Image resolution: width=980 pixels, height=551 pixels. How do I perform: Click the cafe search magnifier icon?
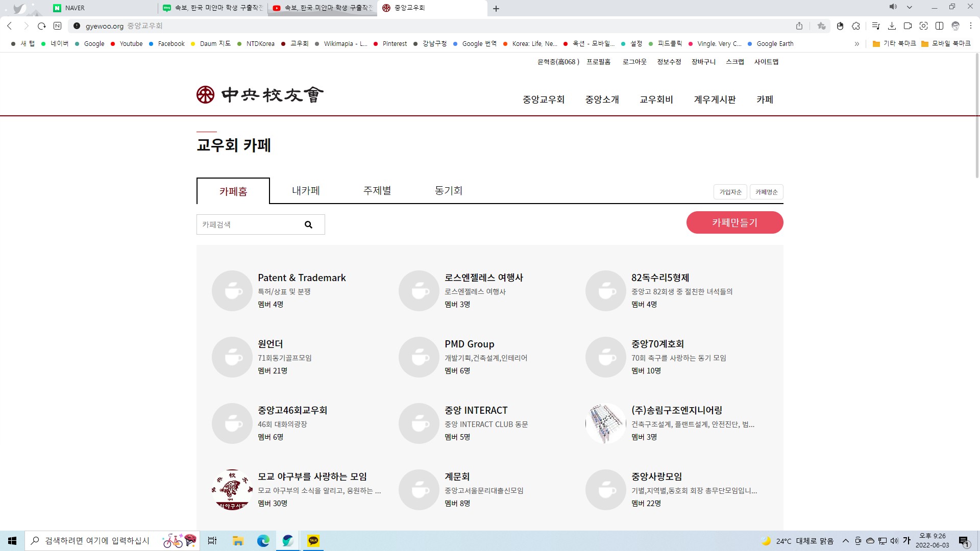tap(308, 224)
